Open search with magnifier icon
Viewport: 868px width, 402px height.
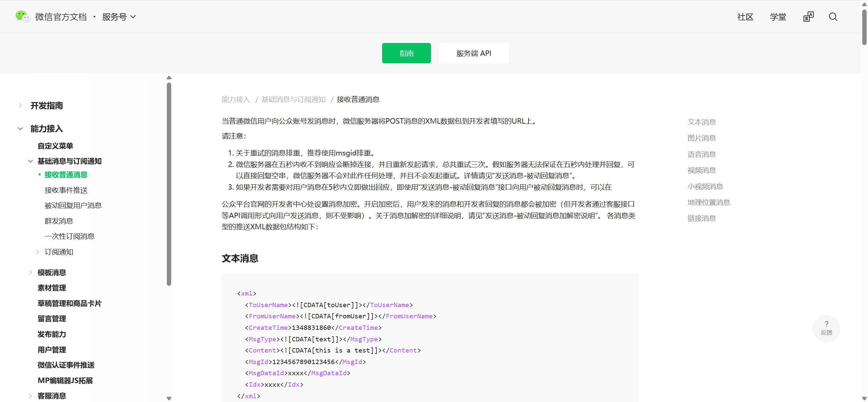pos(833,17)
